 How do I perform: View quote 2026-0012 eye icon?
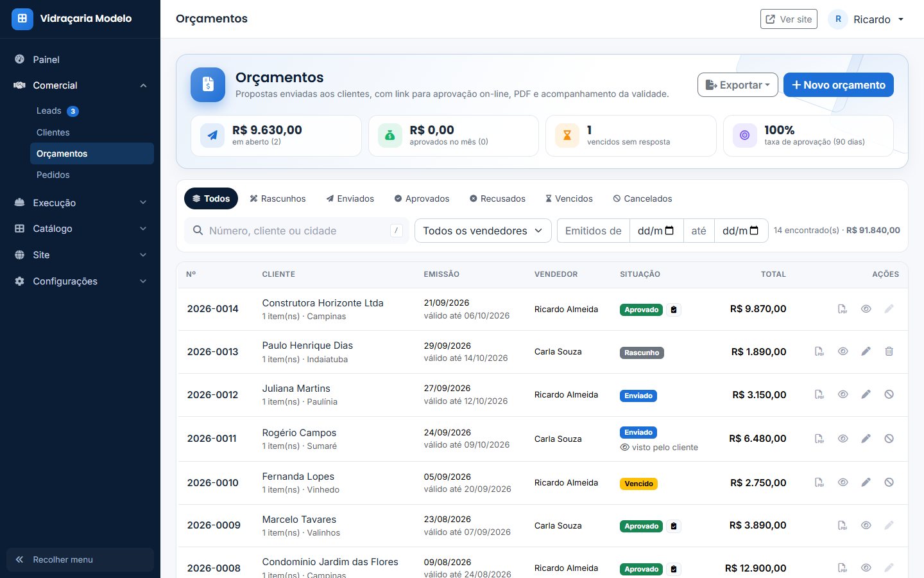click(843, 394)
